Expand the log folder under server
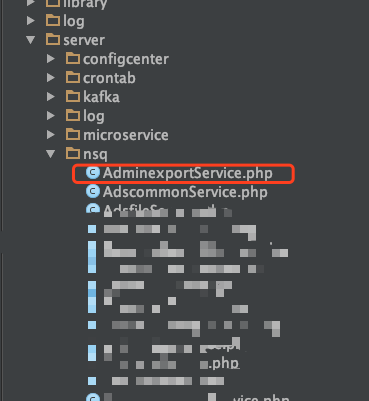The height and width of the screenshot is (401, 369). click(x=51, y=116)
